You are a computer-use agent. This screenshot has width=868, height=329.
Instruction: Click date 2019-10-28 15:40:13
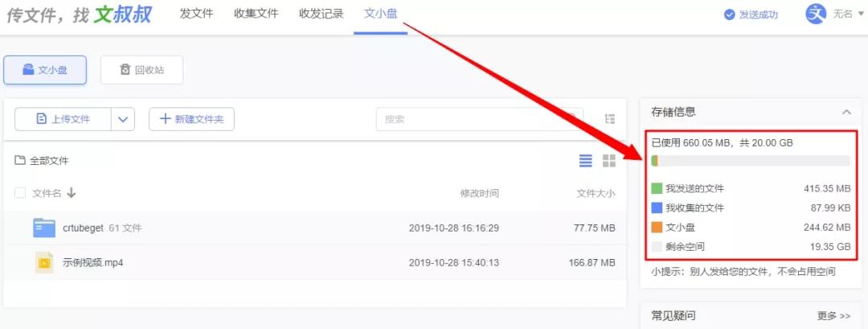pyautogui.click(x=454, y=262)
